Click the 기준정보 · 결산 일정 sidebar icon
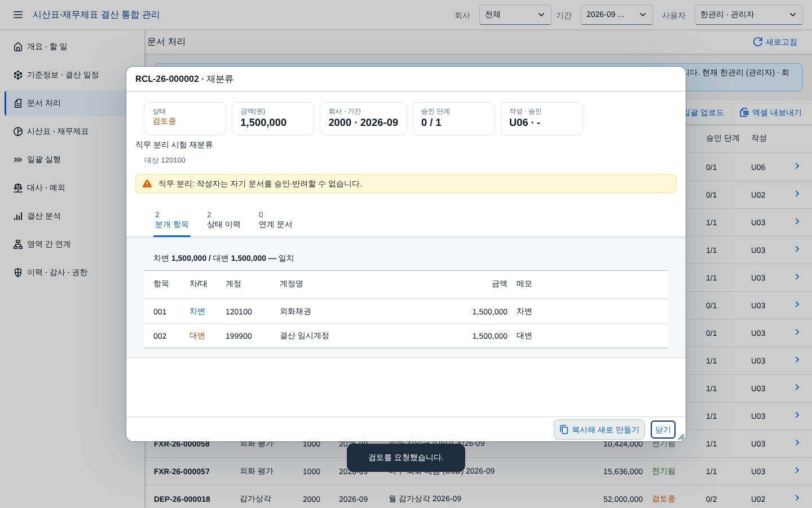This screenshot has height=508, width=812. [18, 75]
